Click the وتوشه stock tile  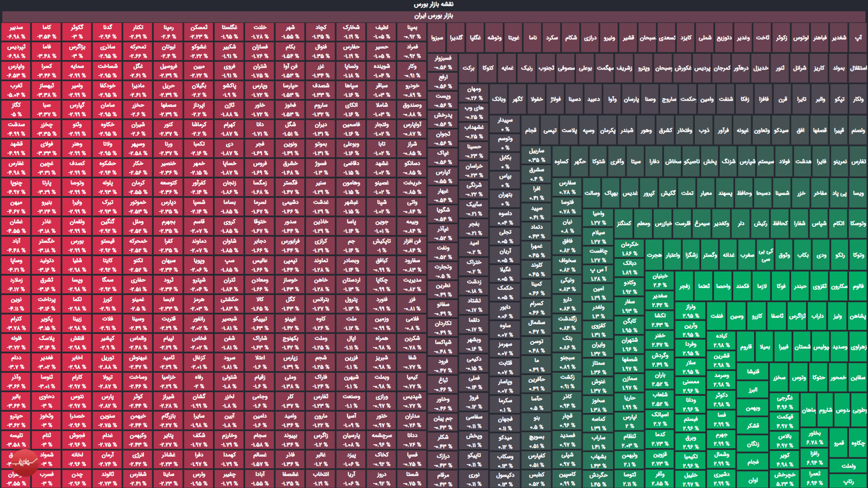(494, 38)
